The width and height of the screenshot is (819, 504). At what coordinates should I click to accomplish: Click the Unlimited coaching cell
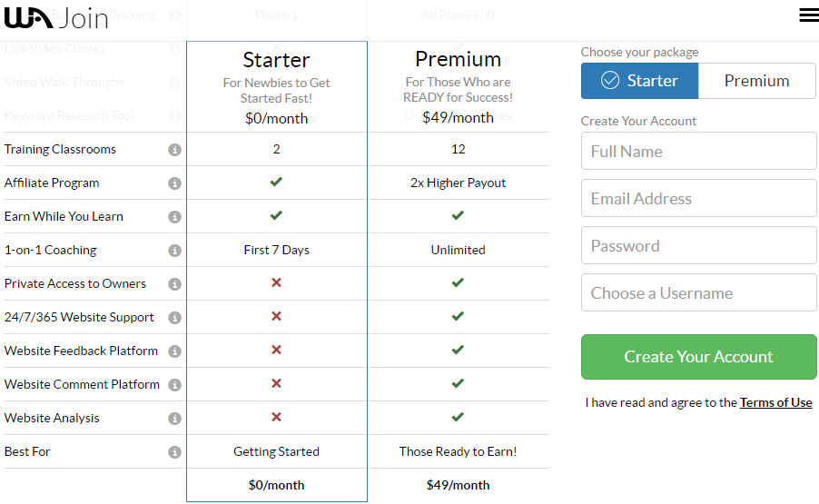point(458,250)
